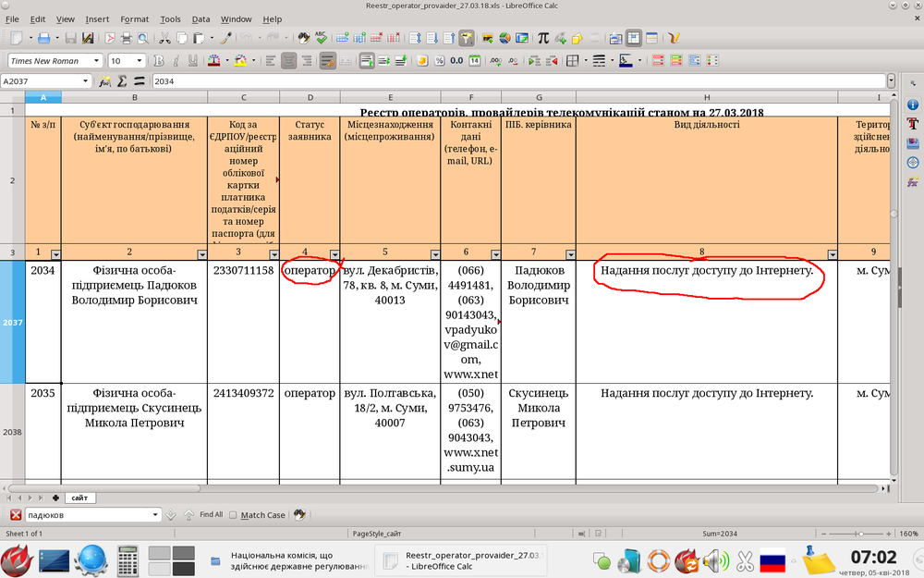Click Center Horizontally alignment icon
Image resolution: width=924 pixels, height=578 pixels.
288,61
